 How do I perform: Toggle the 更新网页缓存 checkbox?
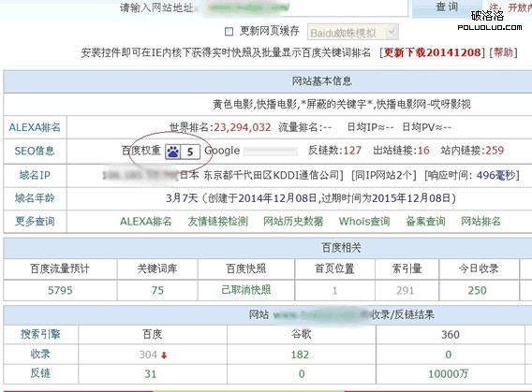coord(229,32)
